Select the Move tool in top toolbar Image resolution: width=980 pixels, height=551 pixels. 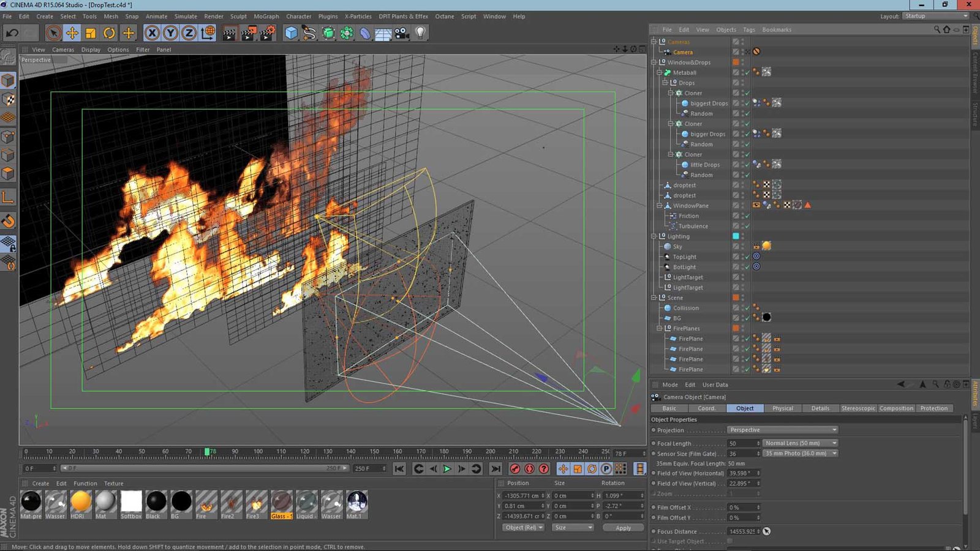click(72, 33)
